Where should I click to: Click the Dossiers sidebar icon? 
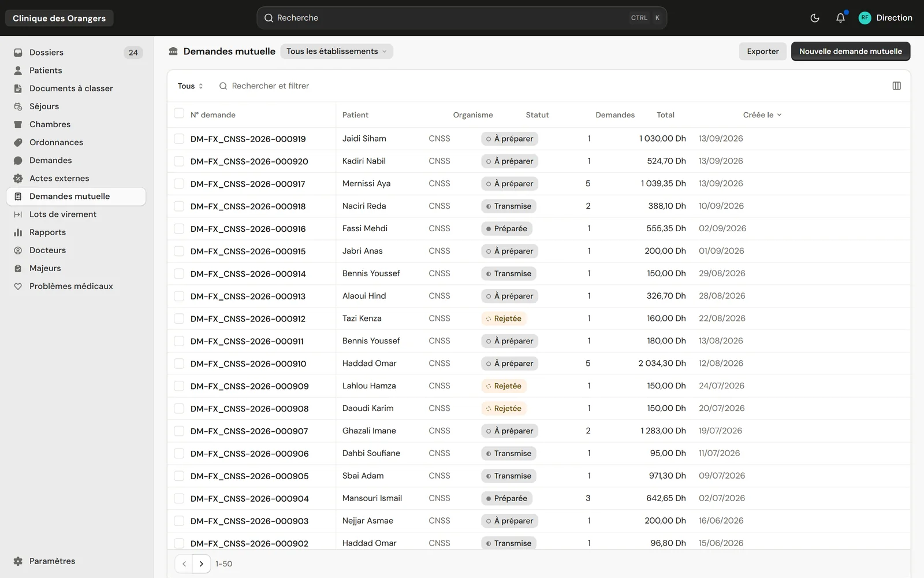click(x=18, y=53)
